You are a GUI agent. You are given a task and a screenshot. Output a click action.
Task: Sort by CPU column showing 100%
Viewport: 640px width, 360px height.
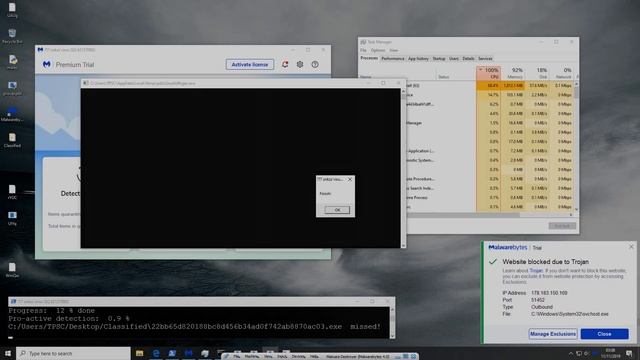tap(489, 73)
